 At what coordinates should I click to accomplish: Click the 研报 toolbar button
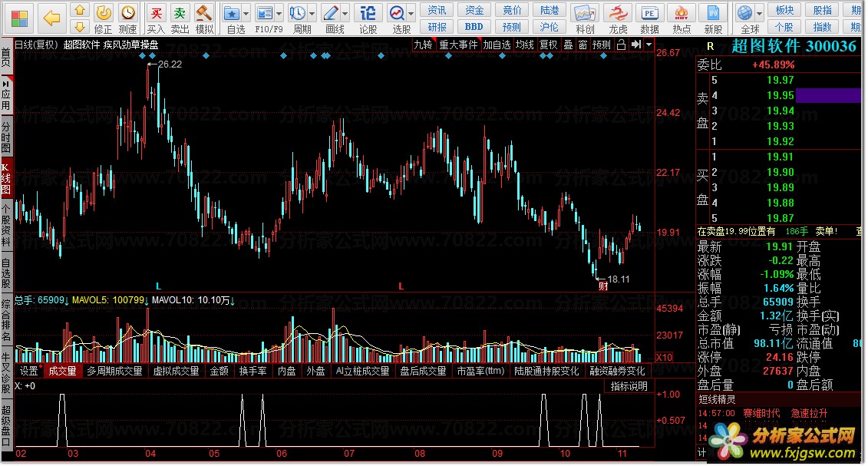click(437, 27)
